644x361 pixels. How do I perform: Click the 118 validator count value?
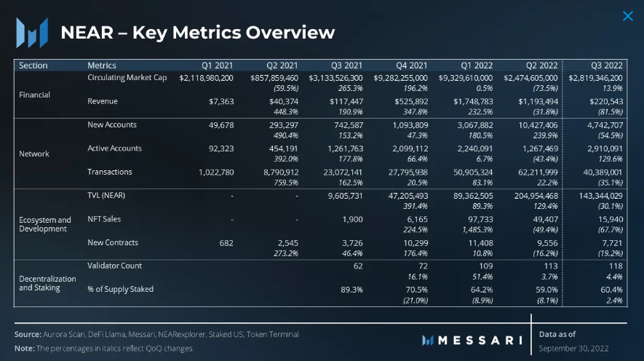pos(616,266)
